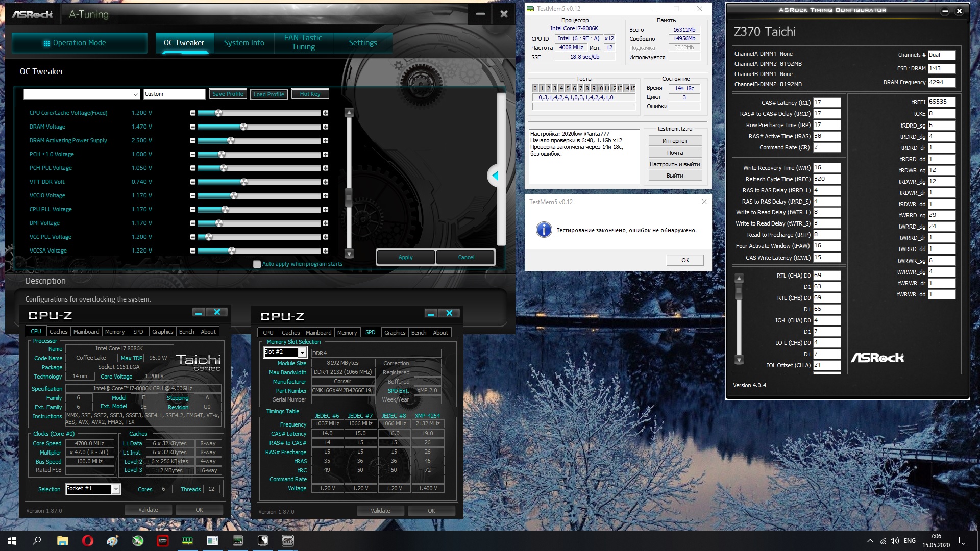Click the TestMem5 RAM stick taskbar icon
Image resolution: width=980 pixels, height=551 pixels.
click(187, 540)
